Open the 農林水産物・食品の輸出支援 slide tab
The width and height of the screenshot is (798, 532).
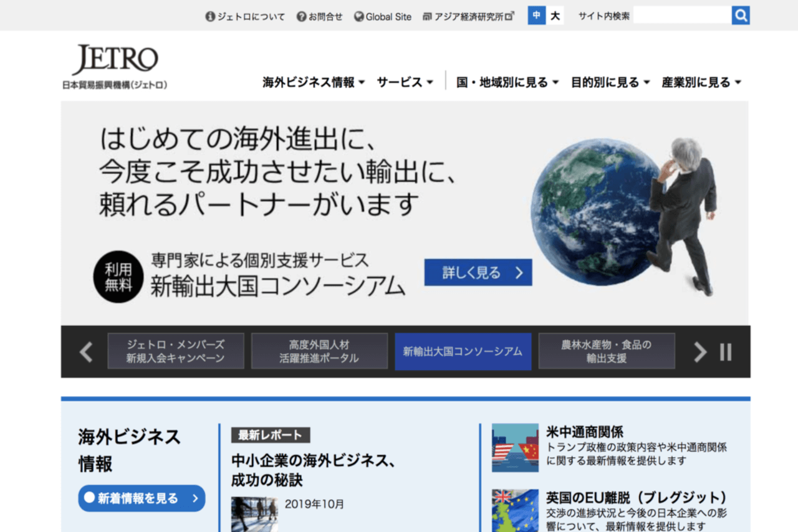click(607, 351)
